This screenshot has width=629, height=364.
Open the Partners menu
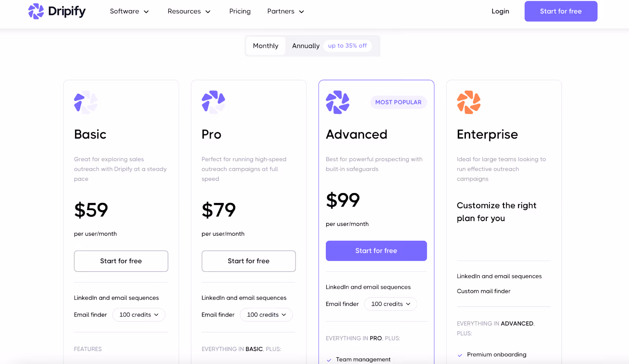pos(285,11)
